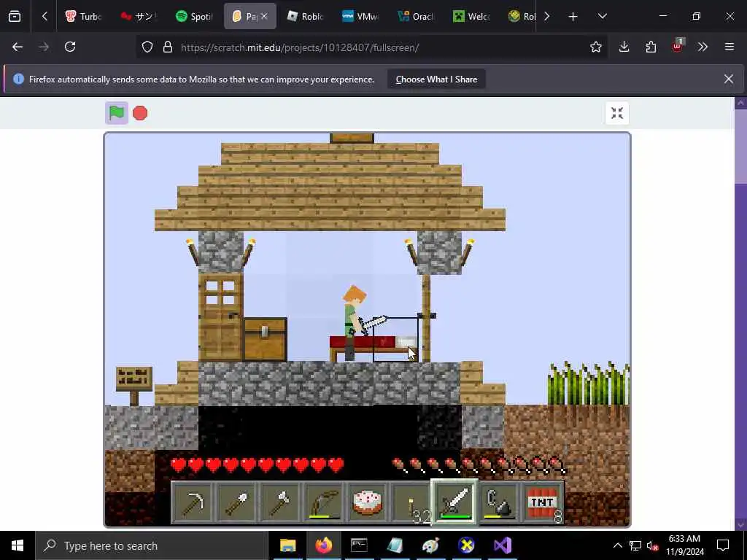Screen dimensions: 747x560
Task: Exit fullscreen mode with the shrink icon
Action: (617, 113)
